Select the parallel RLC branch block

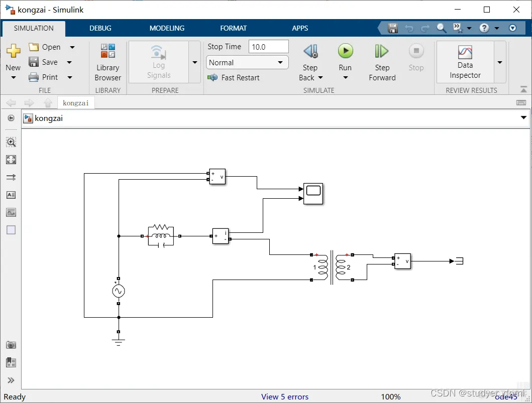pos(161,236)
